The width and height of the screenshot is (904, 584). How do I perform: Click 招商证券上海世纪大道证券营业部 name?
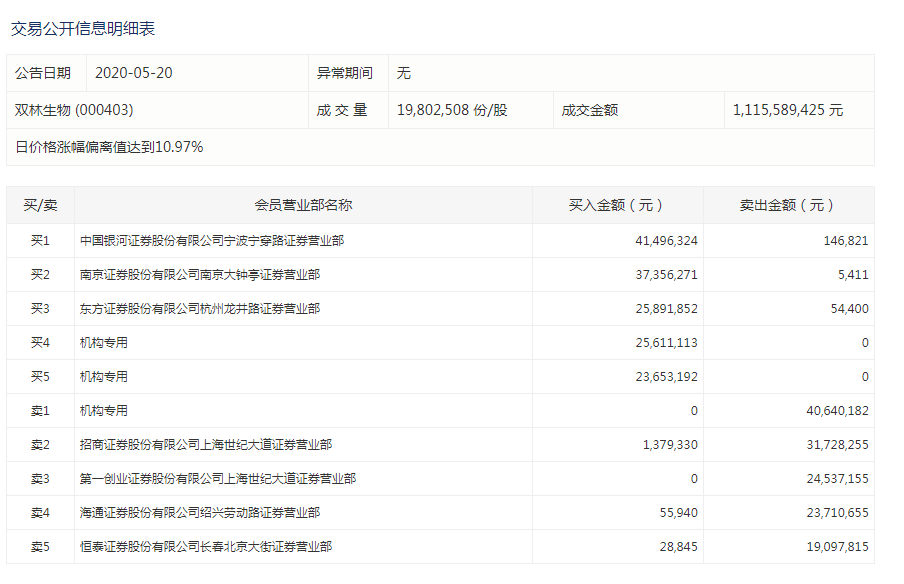coord(206,444)
